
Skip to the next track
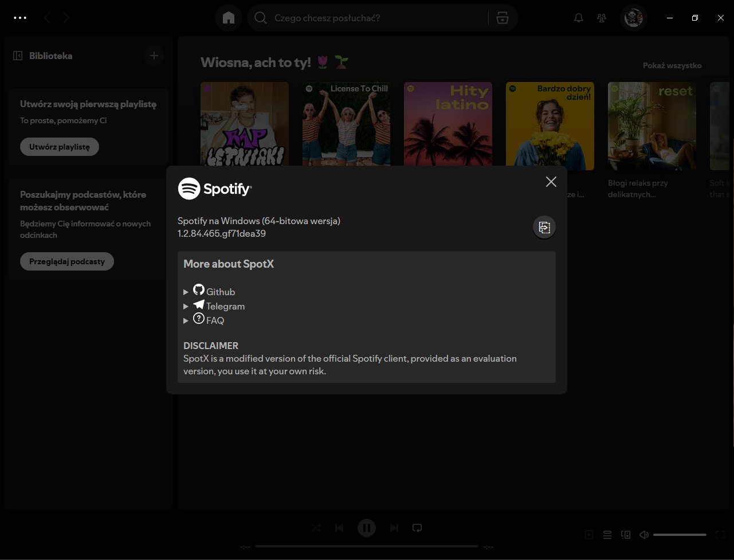(x=394, y=528)
